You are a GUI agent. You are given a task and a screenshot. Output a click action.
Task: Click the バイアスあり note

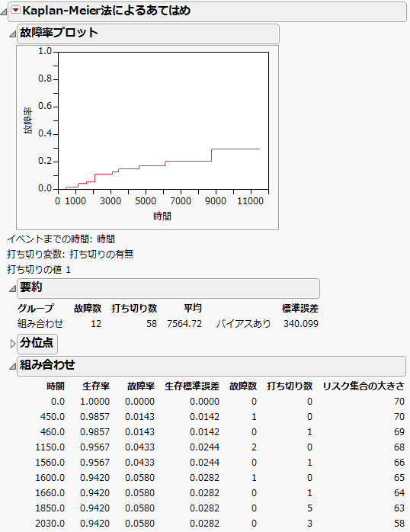244,323
